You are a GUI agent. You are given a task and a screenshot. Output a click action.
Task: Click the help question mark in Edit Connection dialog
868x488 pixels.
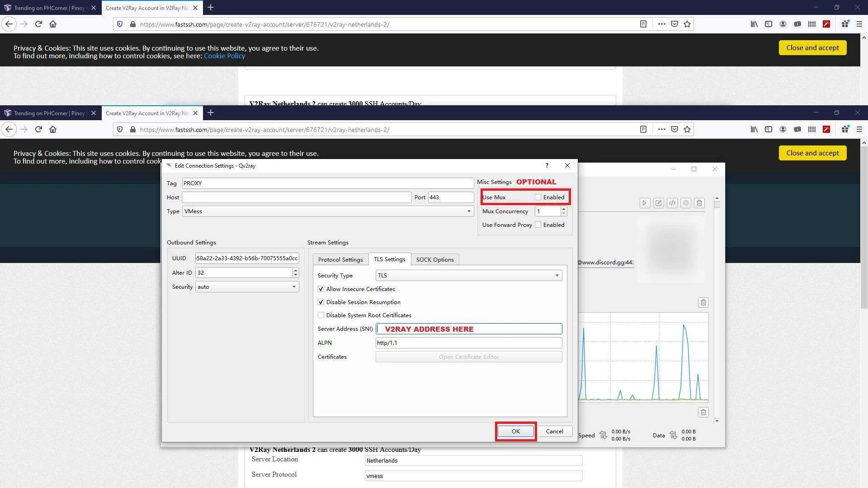pos(547,165)
